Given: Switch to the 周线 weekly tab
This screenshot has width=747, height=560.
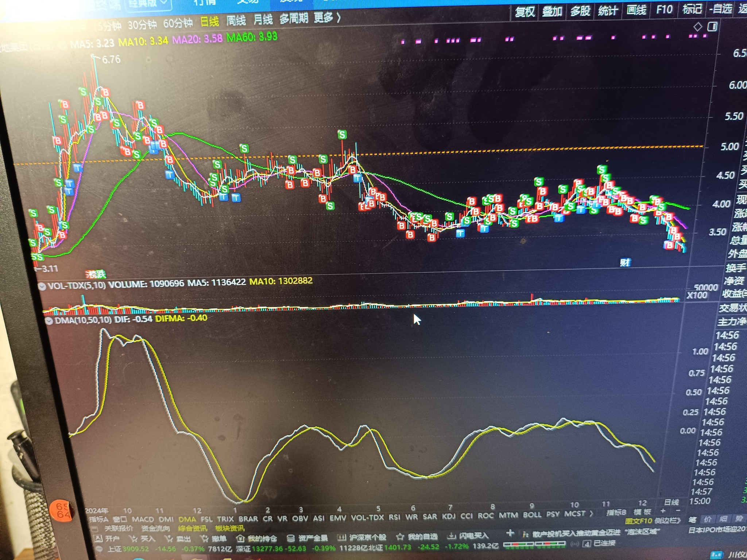Looking at the screenshot, I should 236,20.
